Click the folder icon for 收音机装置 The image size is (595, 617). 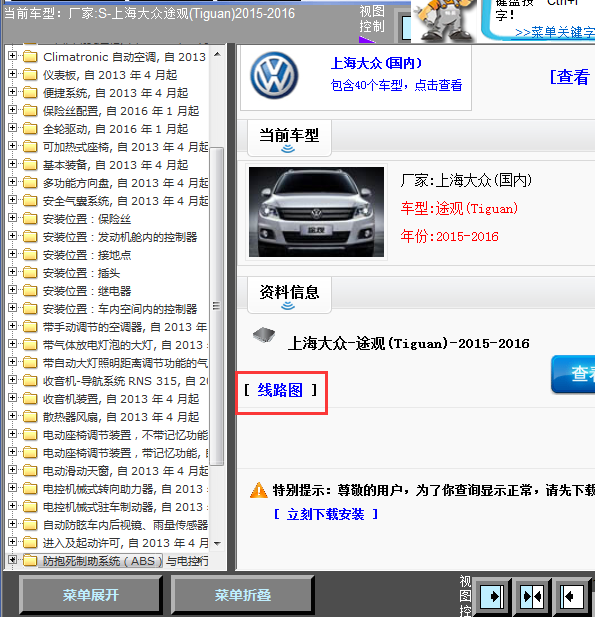[x=30, y=399]
